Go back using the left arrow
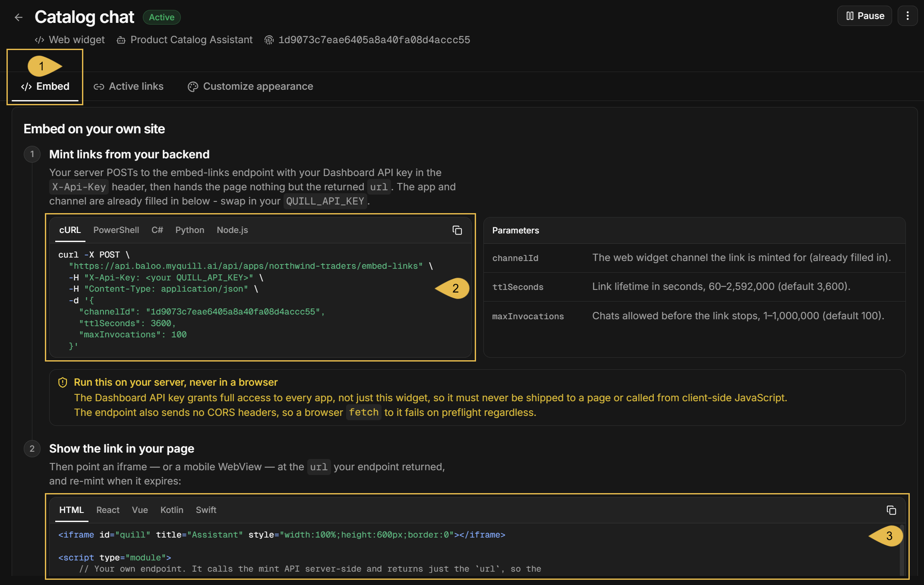 18,17
